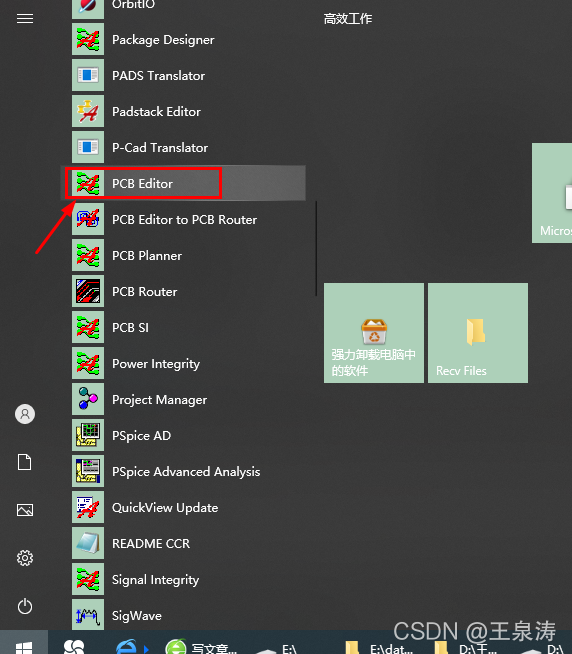The width and height of the screenshot is (572, 654).
Task: Open the Pictures sidebar icon
Action: tap(25, 510)
